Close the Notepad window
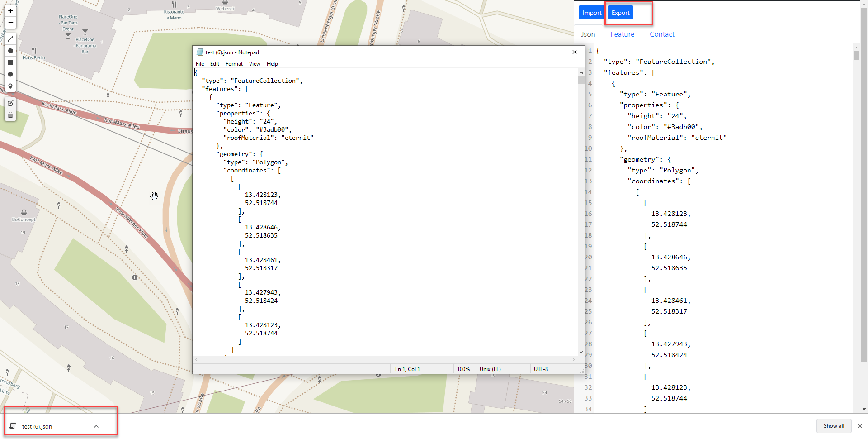 coord(575,52)
